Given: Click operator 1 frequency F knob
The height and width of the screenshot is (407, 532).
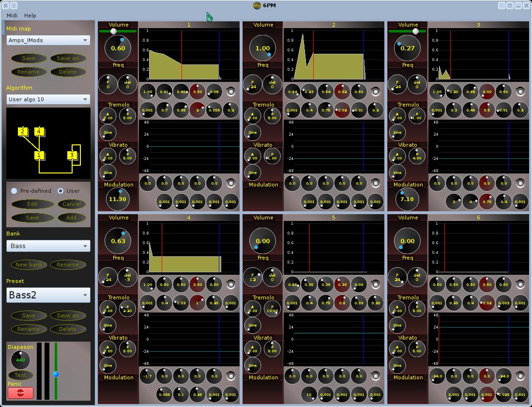Looking at the screenshot, I should click(108, 84).
